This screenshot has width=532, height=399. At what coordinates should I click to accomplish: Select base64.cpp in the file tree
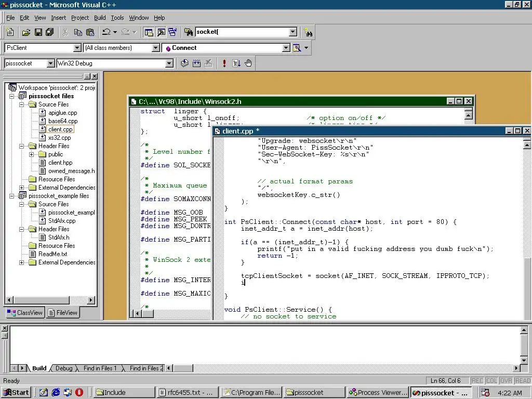(62, 121)
